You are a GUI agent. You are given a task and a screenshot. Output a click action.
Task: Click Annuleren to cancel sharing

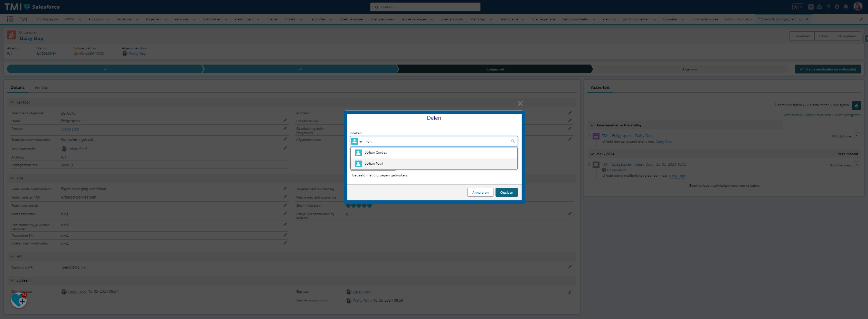480,193
